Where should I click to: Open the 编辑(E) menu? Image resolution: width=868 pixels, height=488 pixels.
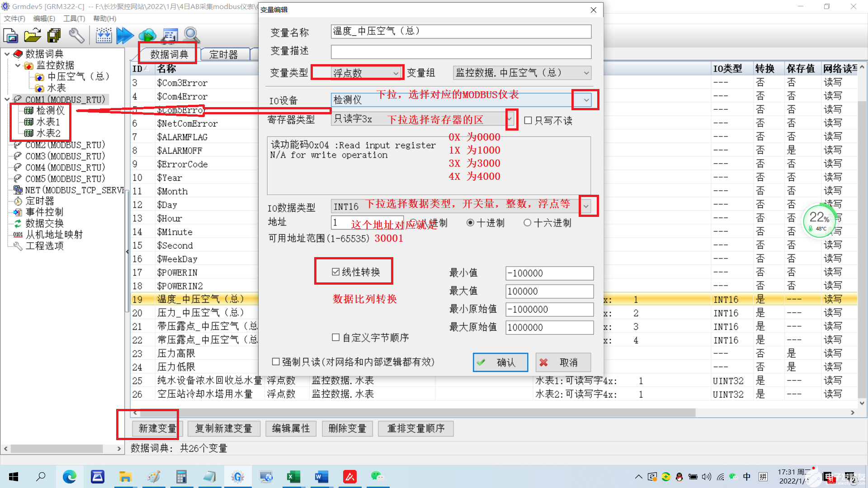click(x=44, y=19)
